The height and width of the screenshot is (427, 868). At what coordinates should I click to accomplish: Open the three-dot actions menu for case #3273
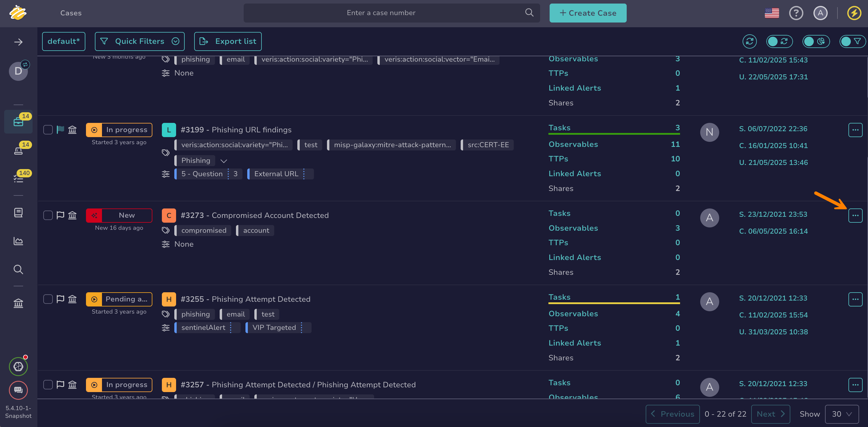click(855, 216)
